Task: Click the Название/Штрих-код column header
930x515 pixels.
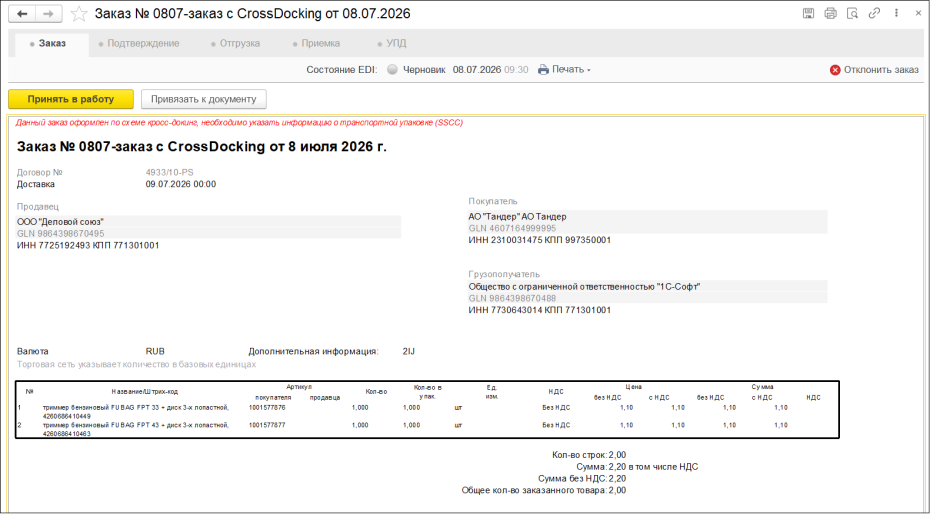Action: [x=145, y=392]
